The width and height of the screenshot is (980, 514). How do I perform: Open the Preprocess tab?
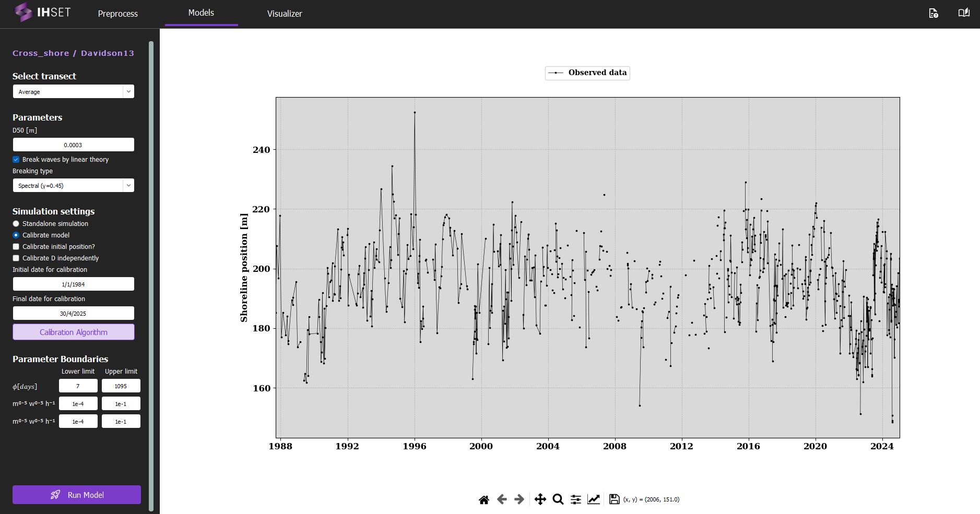click(x=117, y=14)
